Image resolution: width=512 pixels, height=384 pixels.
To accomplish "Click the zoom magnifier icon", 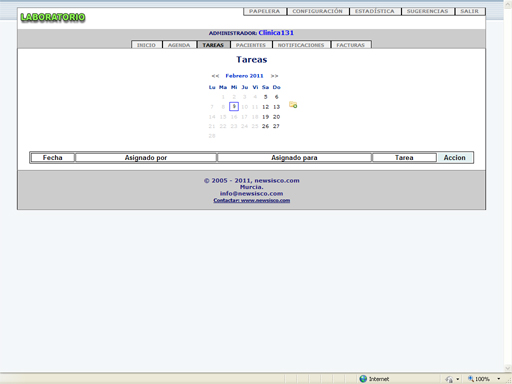I will click(x=470, y=379).
